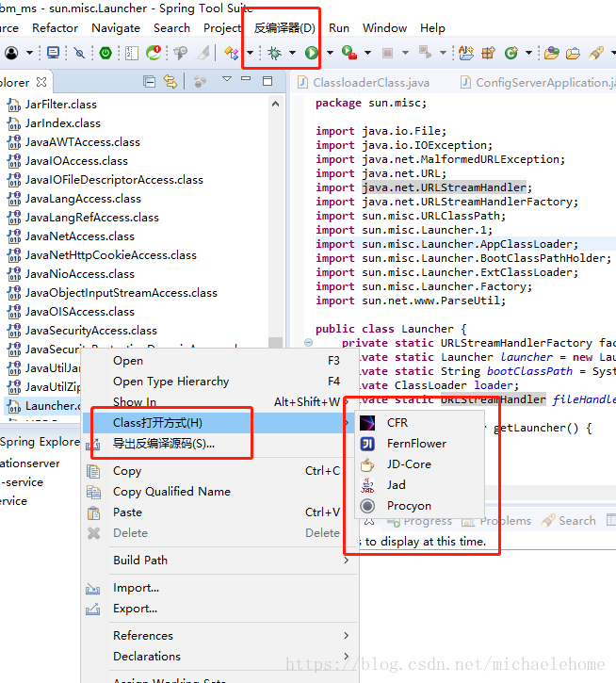Minimize the Explorer panel

[246, 79]
